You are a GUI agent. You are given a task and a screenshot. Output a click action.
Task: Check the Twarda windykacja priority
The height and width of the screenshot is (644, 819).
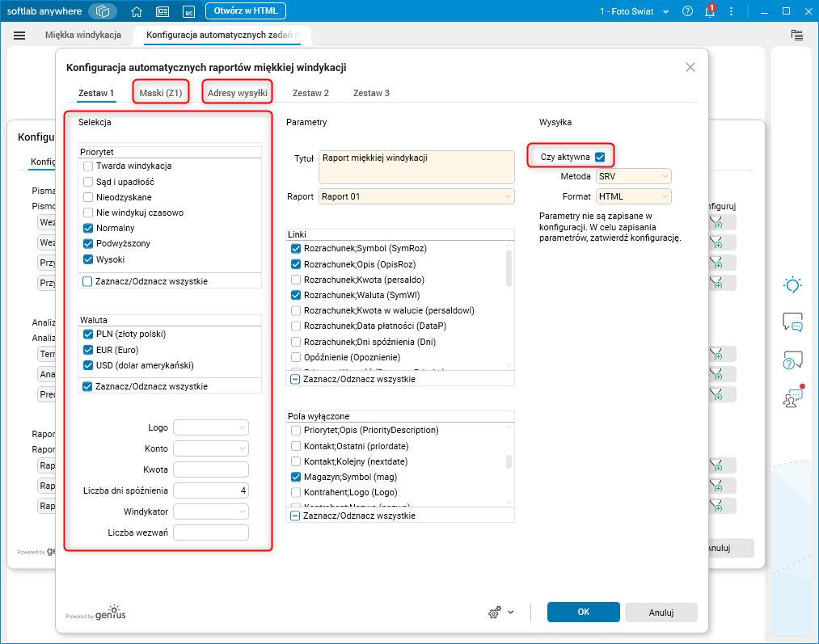pos(89,166)
